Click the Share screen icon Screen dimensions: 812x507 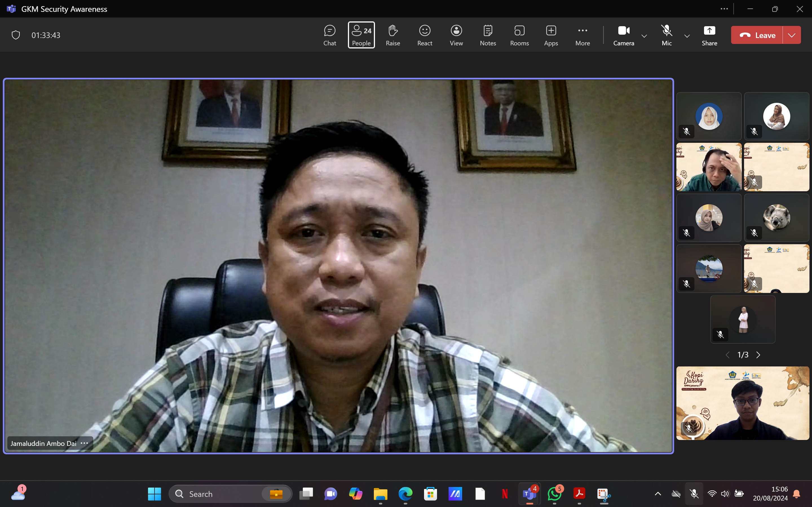pos(709,35)
